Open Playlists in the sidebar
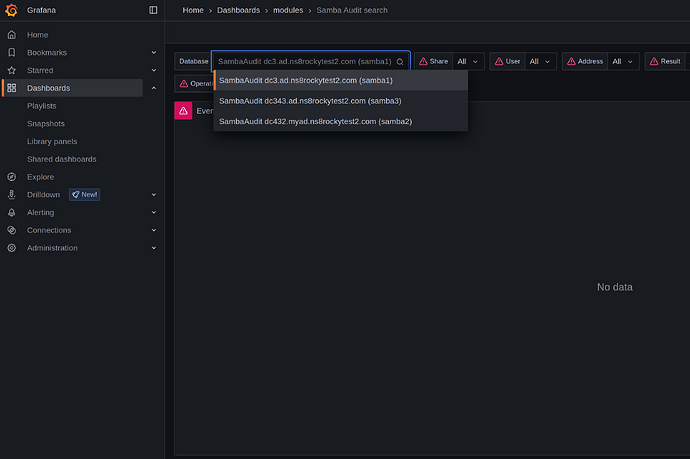Viewport: 690px width, 459px height. coord(42,105)
